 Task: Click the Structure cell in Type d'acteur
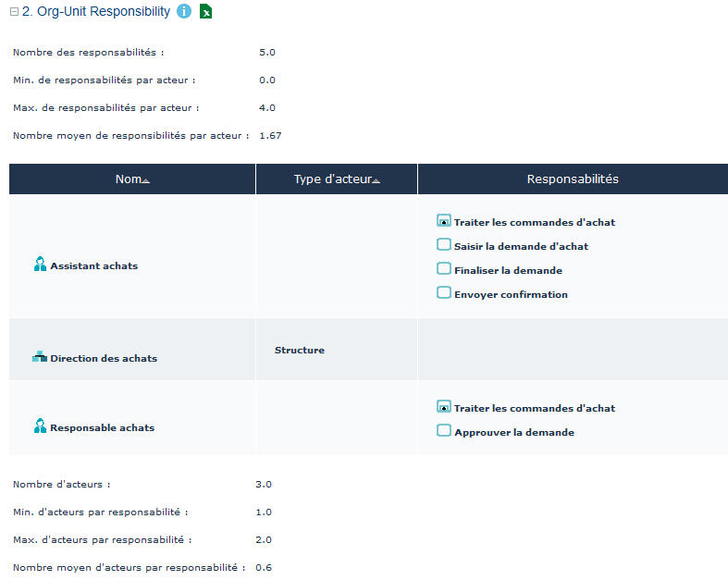pyautogui.click(x=299, y=351)
